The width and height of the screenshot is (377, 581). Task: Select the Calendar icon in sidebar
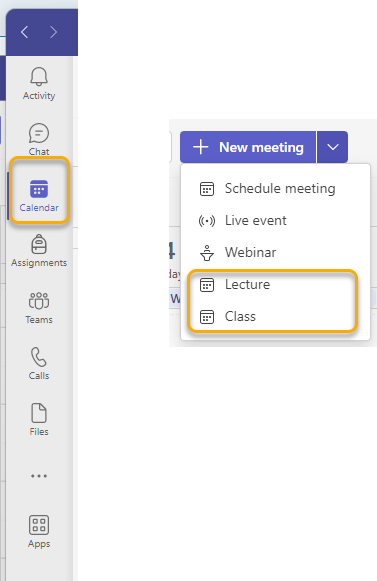click(39, 189)
